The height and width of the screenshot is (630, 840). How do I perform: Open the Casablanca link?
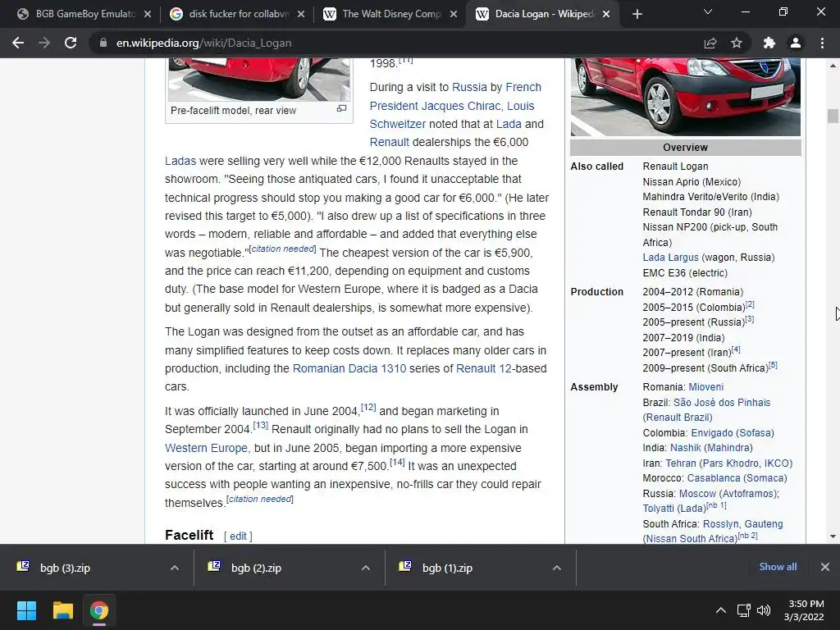(714, 478)
